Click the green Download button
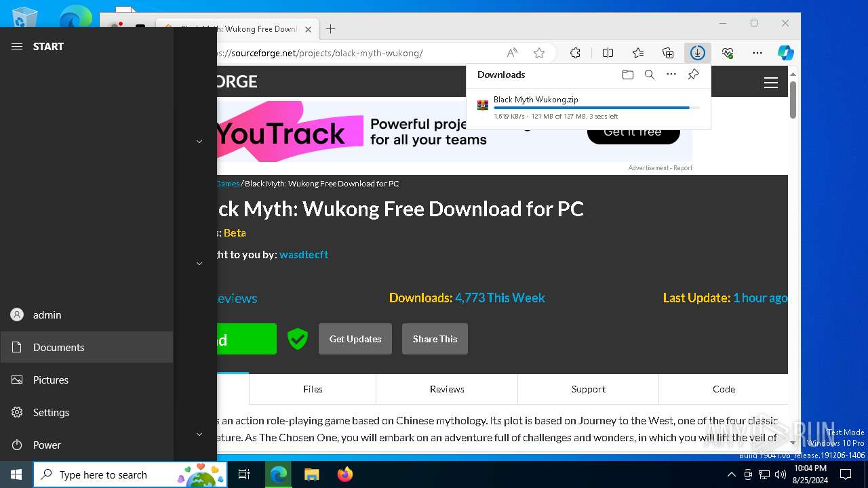The image size is (868, 488). click(247, 339)
